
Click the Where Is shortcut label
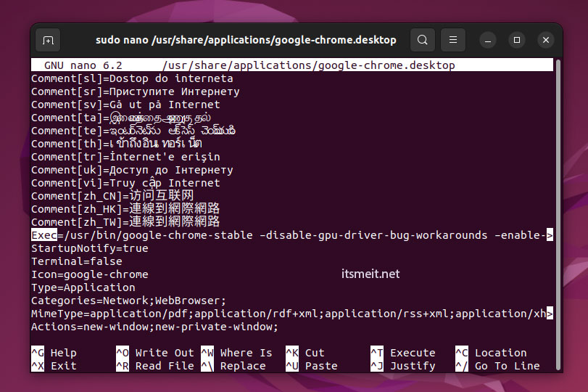(x=246, y=353)
